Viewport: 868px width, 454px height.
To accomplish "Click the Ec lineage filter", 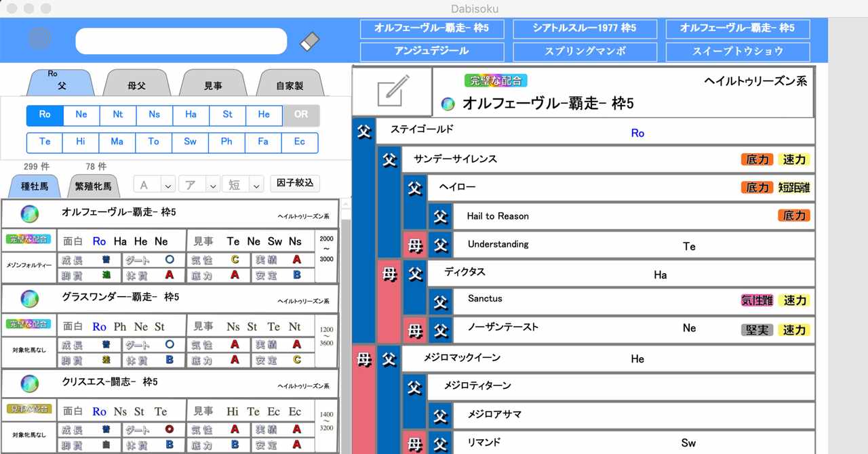I will coord(300,142).
